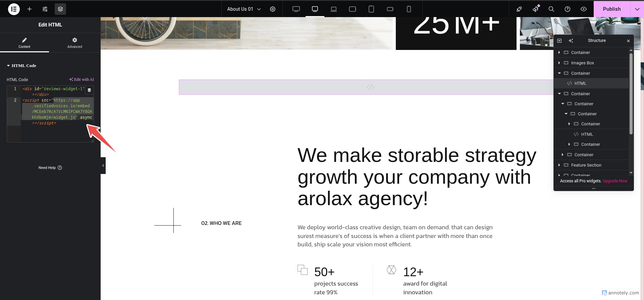Click the 'award for digital innovation' text
The width and height of the screenshot is (644, 300).
(425, 288)
